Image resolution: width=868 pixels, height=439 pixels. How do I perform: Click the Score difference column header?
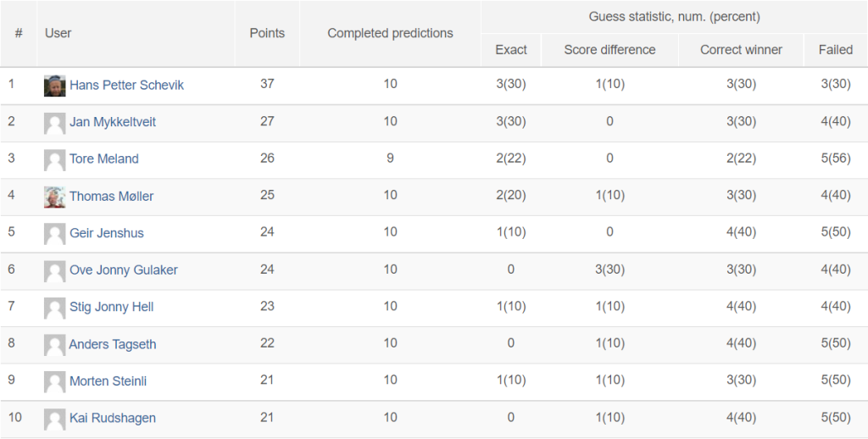(x=609, y=50)
